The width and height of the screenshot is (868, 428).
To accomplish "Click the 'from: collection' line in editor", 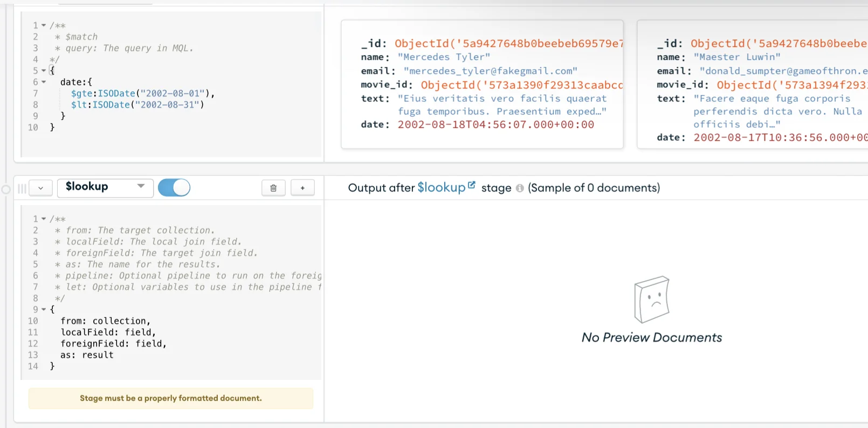I will [105, 321].
